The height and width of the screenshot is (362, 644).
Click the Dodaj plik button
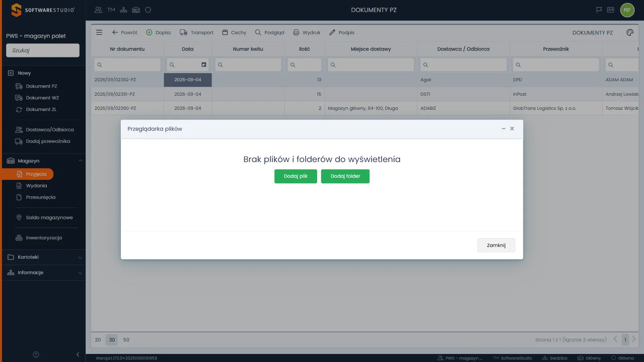(x=295, y=176)
